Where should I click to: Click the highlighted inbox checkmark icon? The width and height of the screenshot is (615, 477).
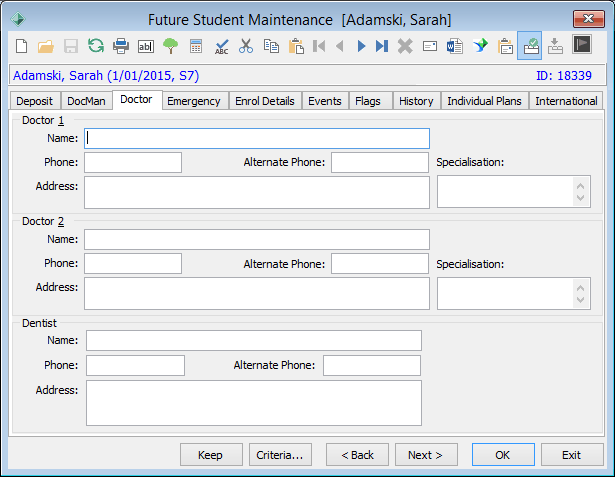tap(529, 46)
